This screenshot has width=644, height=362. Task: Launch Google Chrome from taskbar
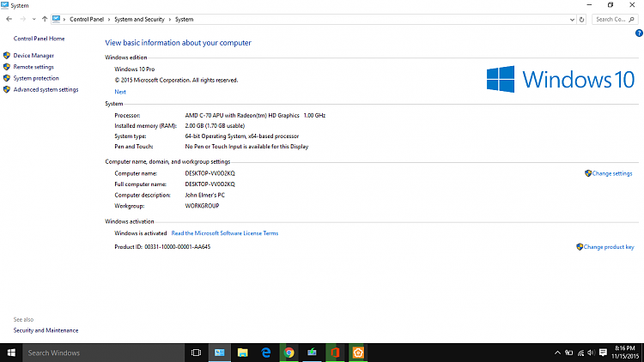click(289, 353)
